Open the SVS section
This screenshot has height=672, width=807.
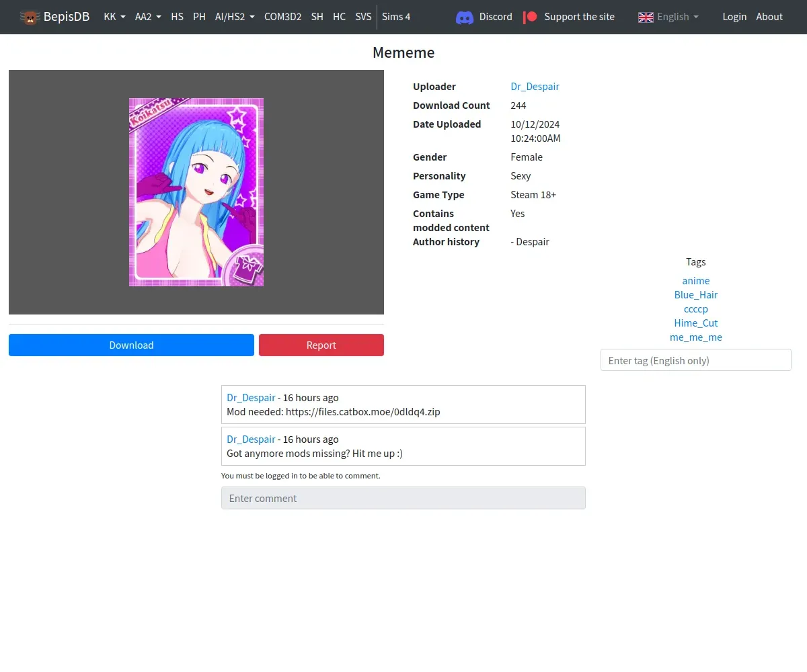[363, 17]
